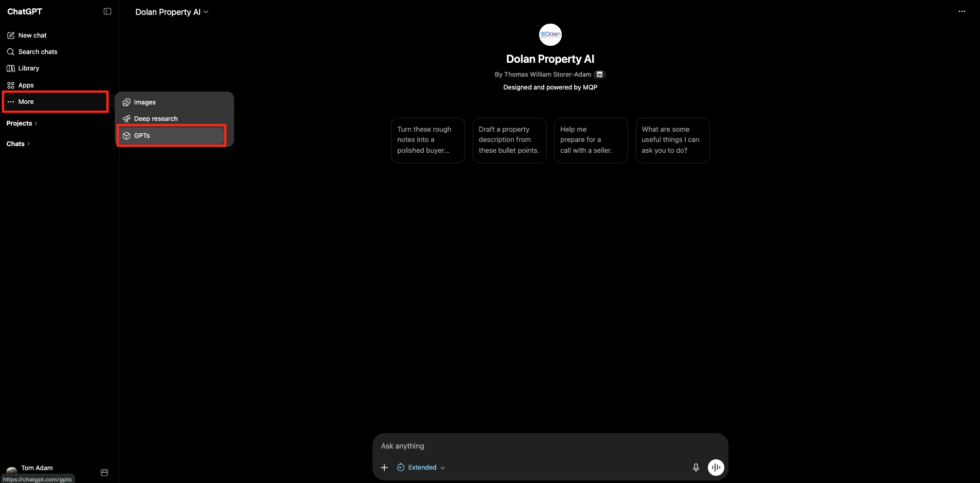Select Deep research from the More menu
This screenshot has height=483, width=980.
tap(173, 119)
